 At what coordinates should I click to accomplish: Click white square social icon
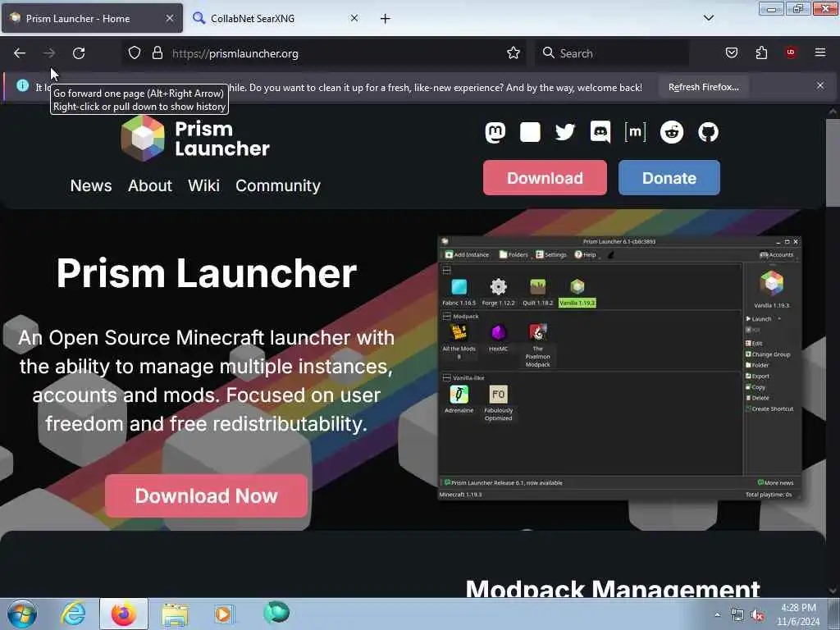(x=530, y=132)
